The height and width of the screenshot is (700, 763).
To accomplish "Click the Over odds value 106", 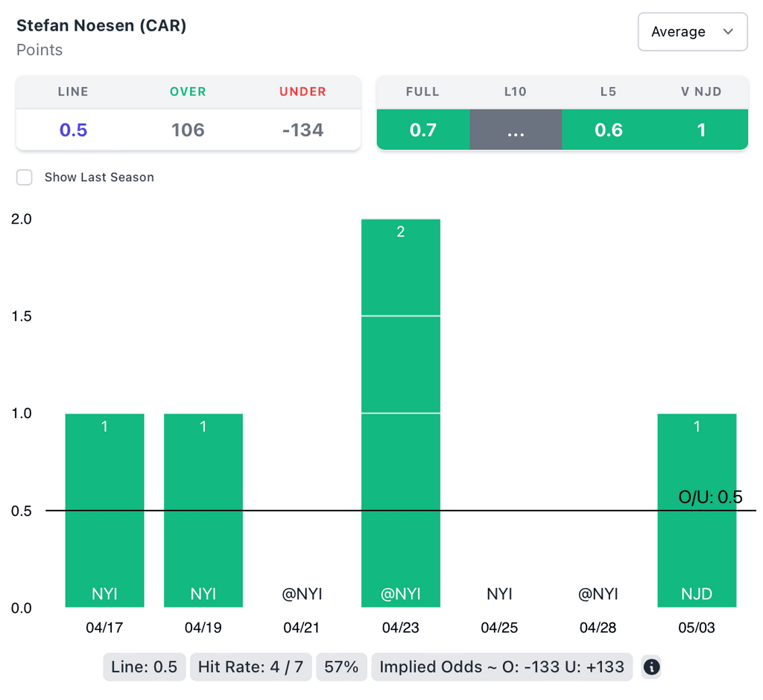I will click(x=188, y=130).
